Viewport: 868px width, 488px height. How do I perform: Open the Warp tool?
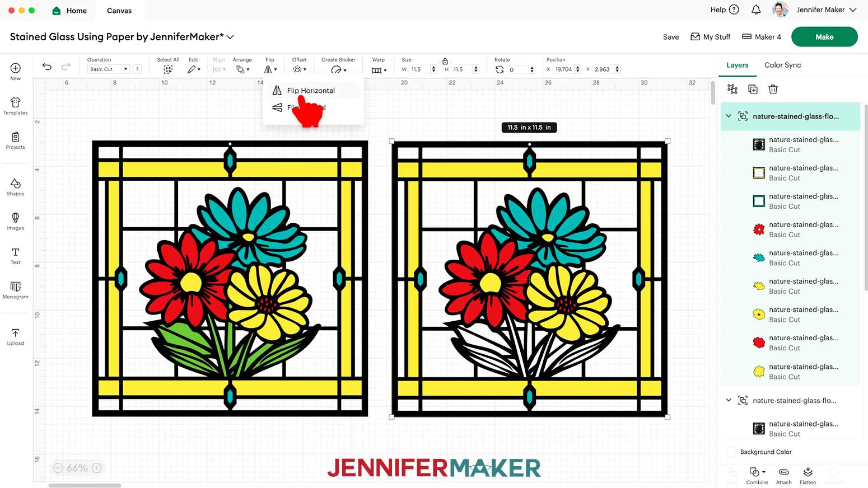click(379, 70)
